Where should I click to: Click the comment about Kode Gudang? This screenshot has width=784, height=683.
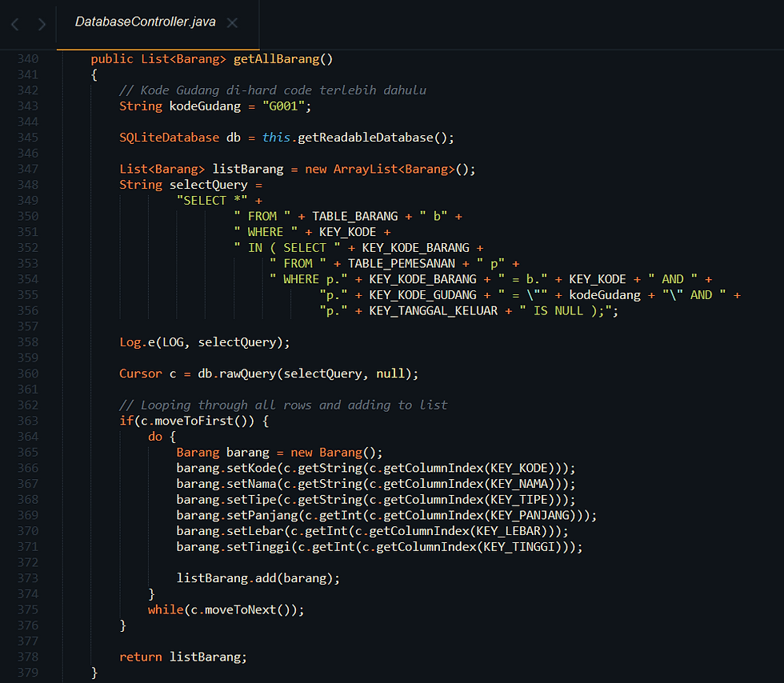click(273, 90)
